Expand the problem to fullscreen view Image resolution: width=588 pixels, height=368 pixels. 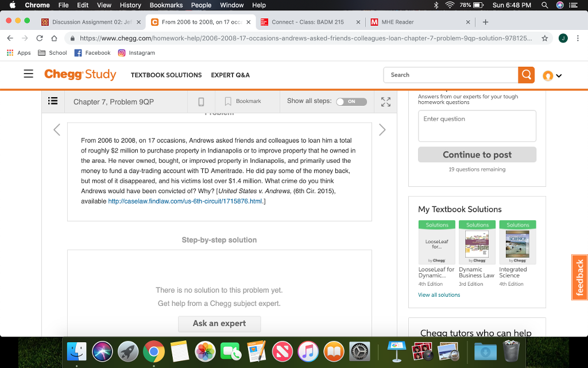tap(385, 101)
